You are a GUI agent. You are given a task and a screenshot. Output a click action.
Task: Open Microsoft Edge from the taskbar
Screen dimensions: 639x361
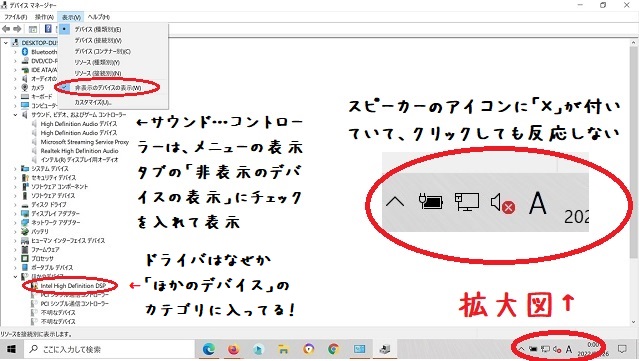pyautogui.click(x=209, y=349)
